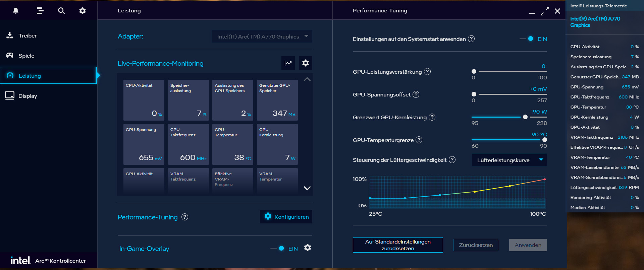Click the red fan curve point at 100%
This screenshot has width=644, height=270.
[545, 179]
